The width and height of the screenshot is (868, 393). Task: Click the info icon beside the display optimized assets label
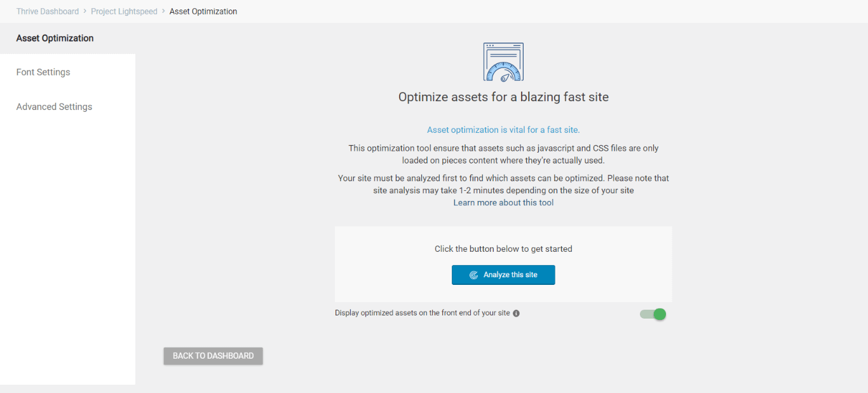[516, 314]
